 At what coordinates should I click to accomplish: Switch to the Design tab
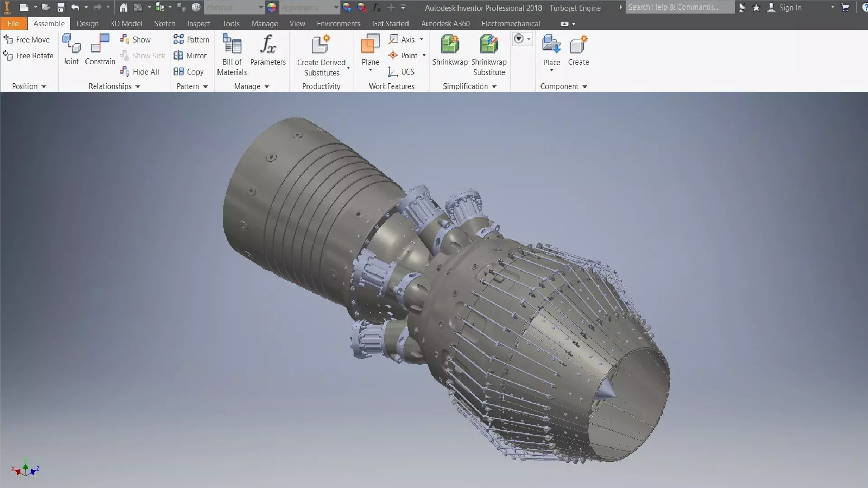coord(87,23)
